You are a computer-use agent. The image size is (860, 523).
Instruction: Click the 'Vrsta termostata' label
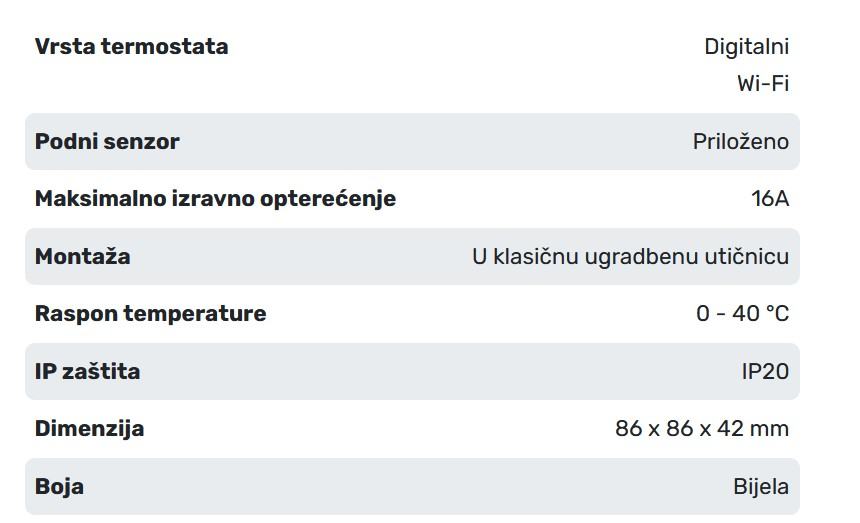(x=131, y=47)
